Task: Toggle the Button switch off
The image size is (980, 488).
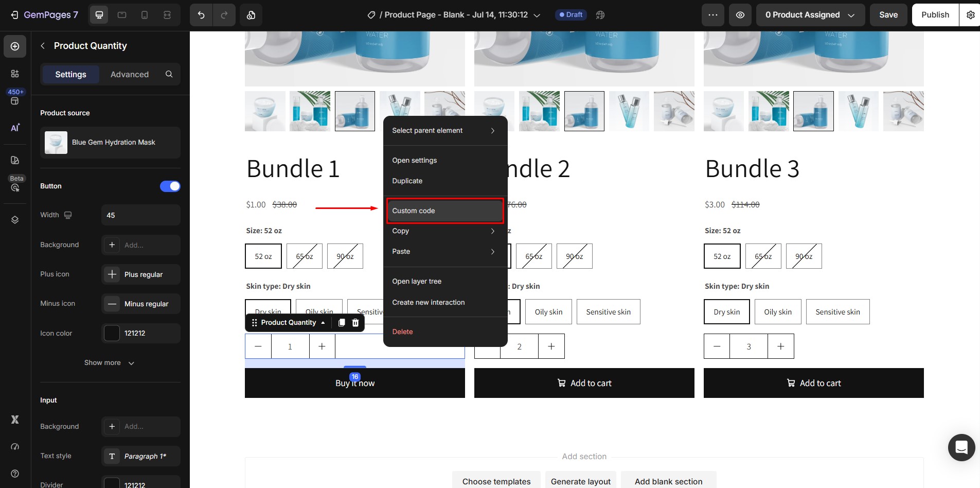Action: (x=170, y=186)
